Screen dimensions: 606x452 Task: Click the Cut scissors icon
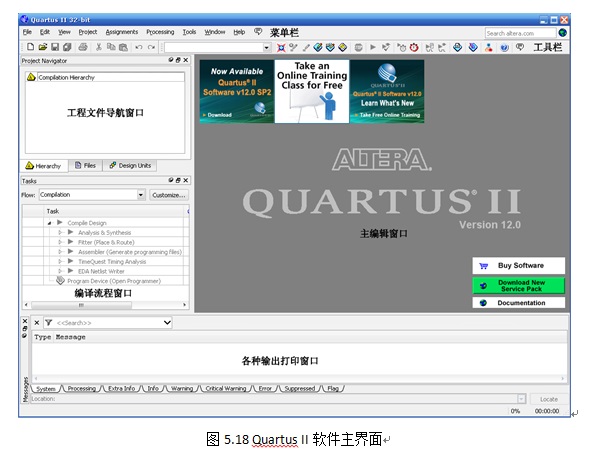[99, 47]
